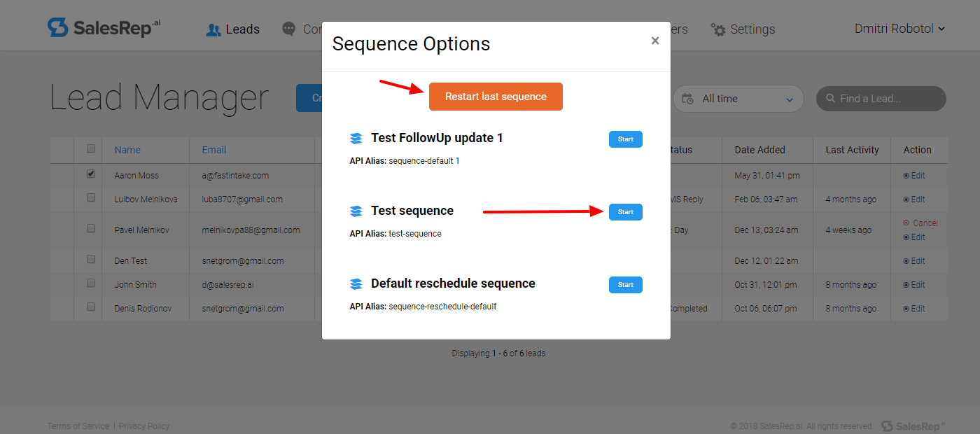The image size is (980, 434).
Task: Click the stack icon beside Test sequence
Action: pyautogui.click(x=356, y=211)
